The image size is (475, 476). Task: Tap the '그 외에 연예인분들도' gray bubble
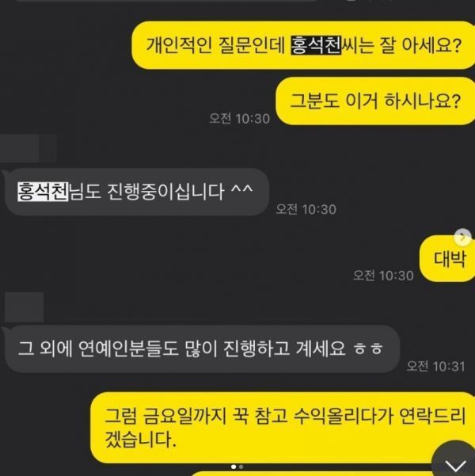[x=201, y=348]
